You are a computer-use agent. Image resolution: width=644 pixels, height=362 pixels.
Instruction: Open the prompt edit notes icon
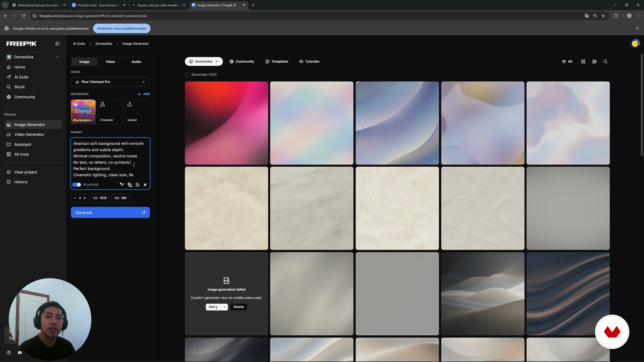[138, 185]
